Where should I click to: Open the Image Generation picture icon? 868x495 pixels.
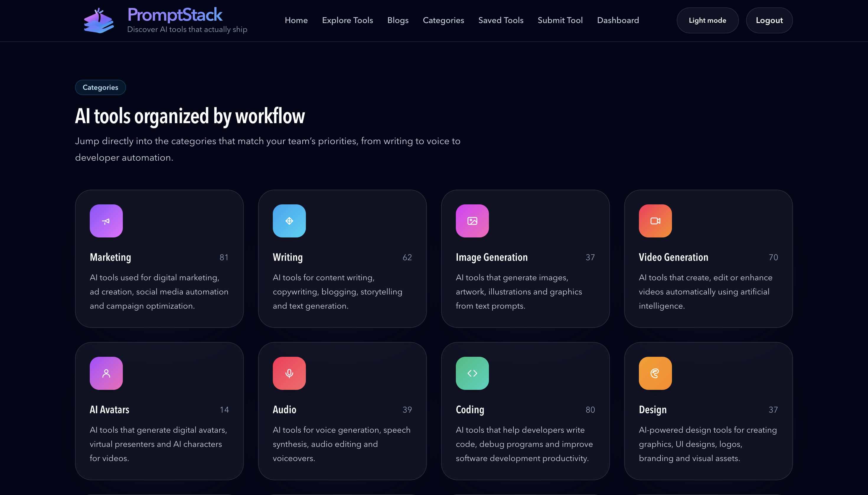[x=472, y=221]
